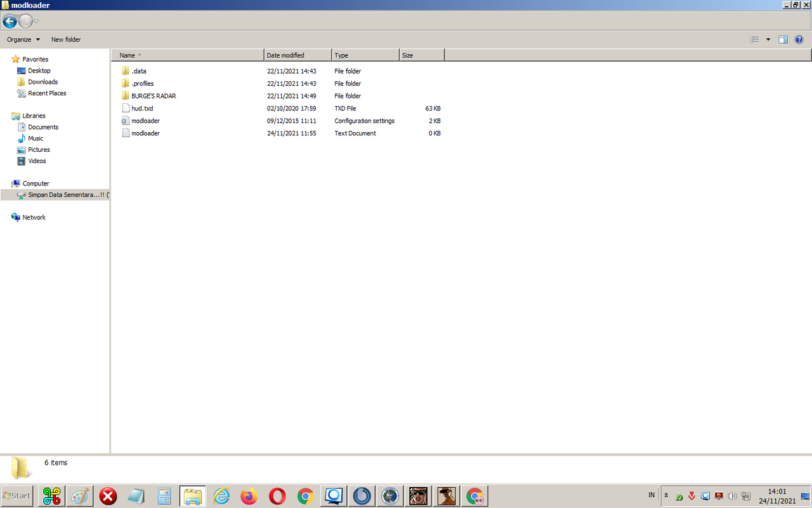Open the recent locations dropdown arrow
This screenshot has width=812, height=508.
pyautogui.click(x=36, y=22)
